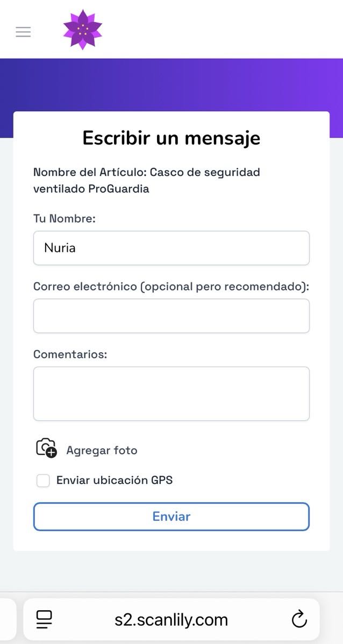Click the "Tu Nombre:" label

[65, 219]
